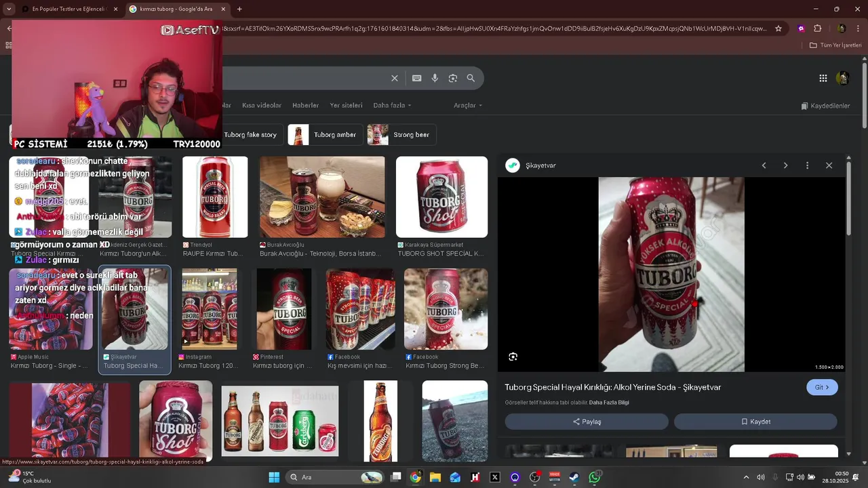Open the Tuborg Special Hayal Kırıklığı title link
This screenshot has height=488, width=868.
tap(612, 387)
